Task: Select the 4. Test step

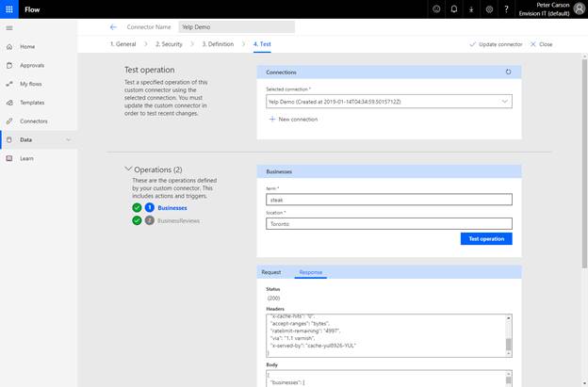Action: [262, 44]
